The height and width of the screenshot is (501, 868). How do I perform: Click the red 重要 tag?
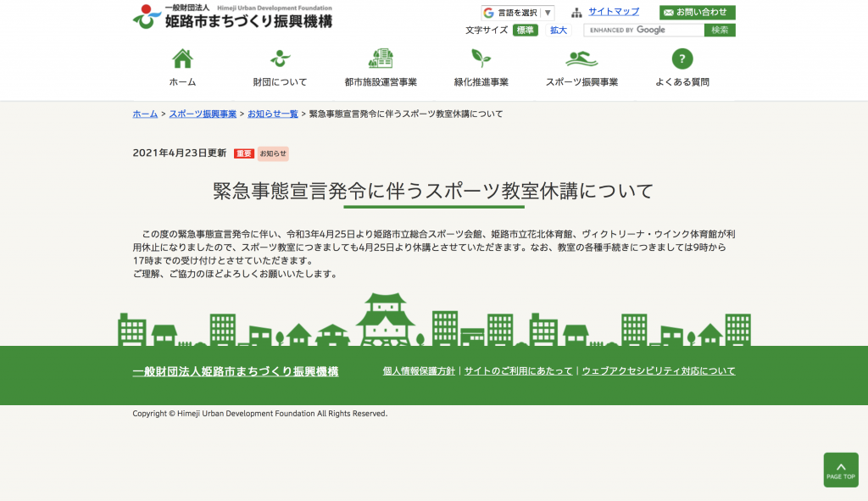tap(243, 153)
